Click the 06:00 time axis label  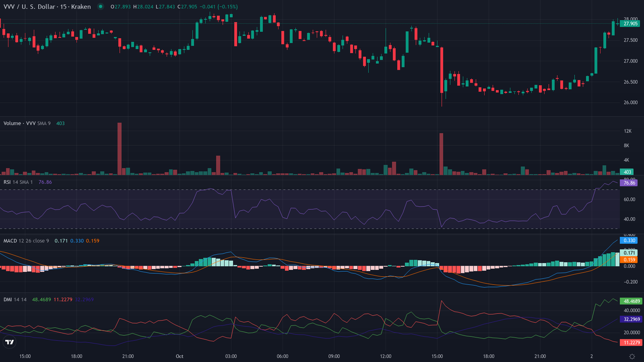(x=283, y=356)
